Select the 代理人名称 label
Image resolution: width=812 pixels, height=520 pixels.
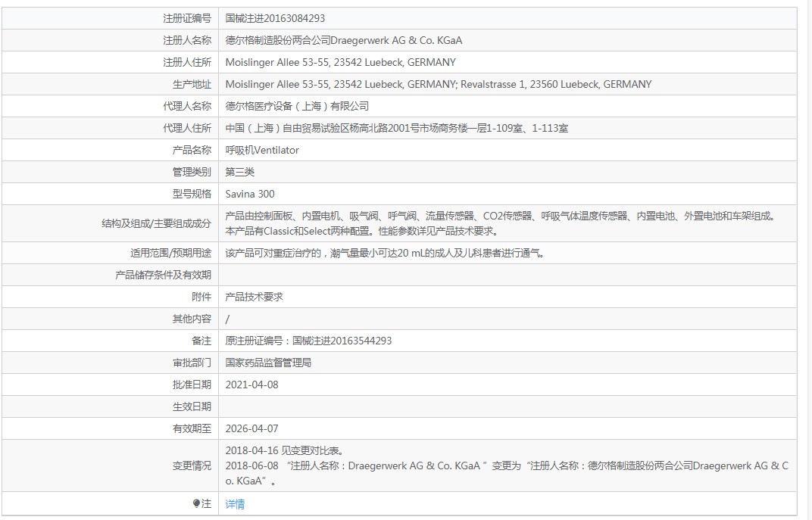coord(187,106)
